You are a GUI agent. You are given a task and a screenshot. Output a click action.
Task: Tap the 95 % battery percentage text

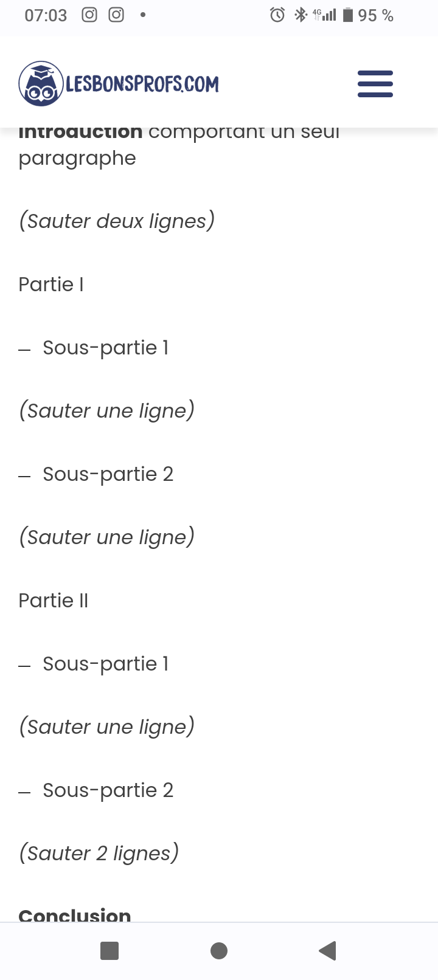tap(375, 15)
